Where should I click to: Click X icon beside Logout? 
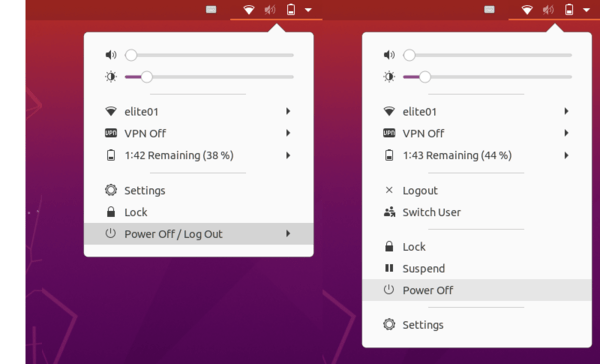click(x=389, y=190)
